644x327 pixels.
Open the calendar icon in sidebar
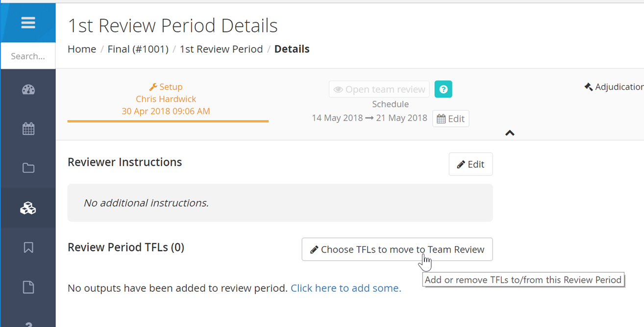[x=28, y=129]
